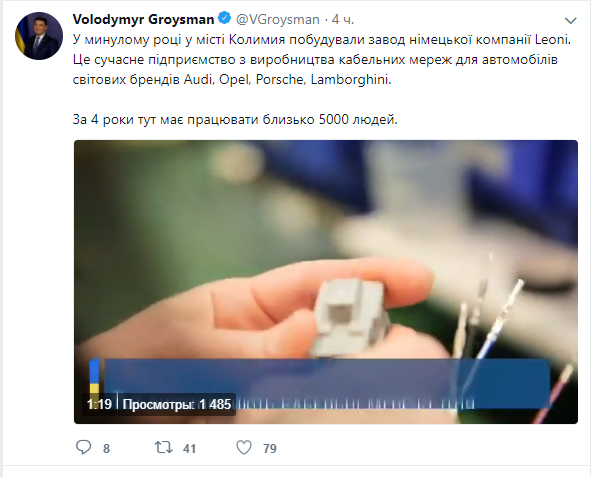Click the line about 5000 людей
Viewport: 591px width, 477px height.
pos(235,119)
